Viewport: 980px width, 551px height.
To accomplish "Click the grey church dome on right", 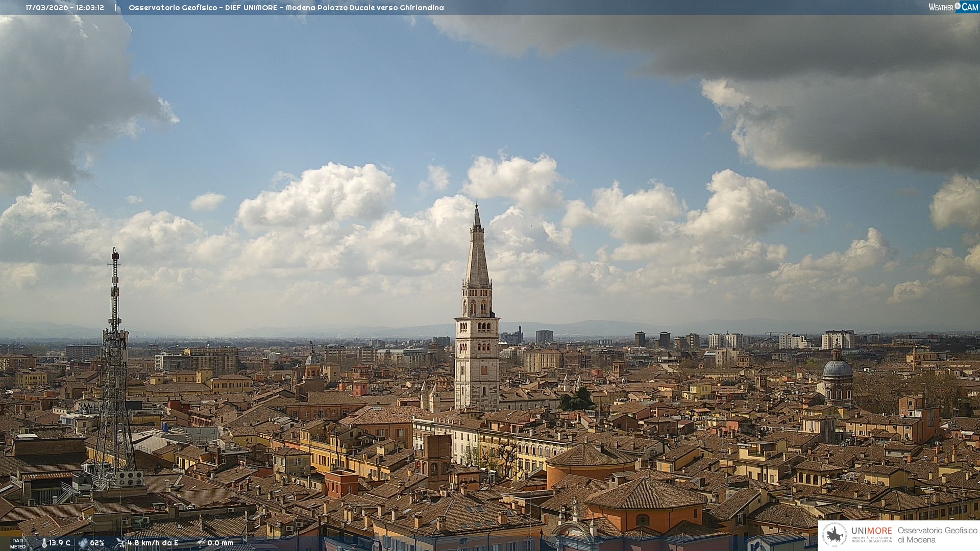I will (x=838, y=368).
